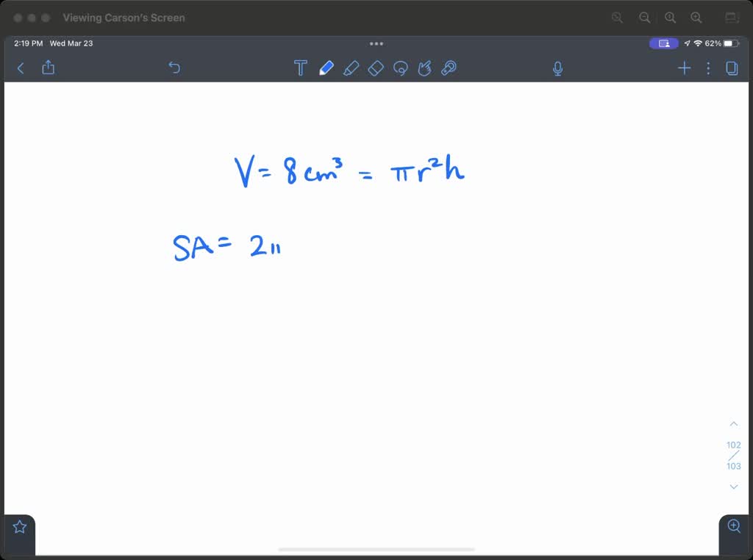Select the Text tool
The height and width of the screenshot is (560, 753).
pos(300,68)
